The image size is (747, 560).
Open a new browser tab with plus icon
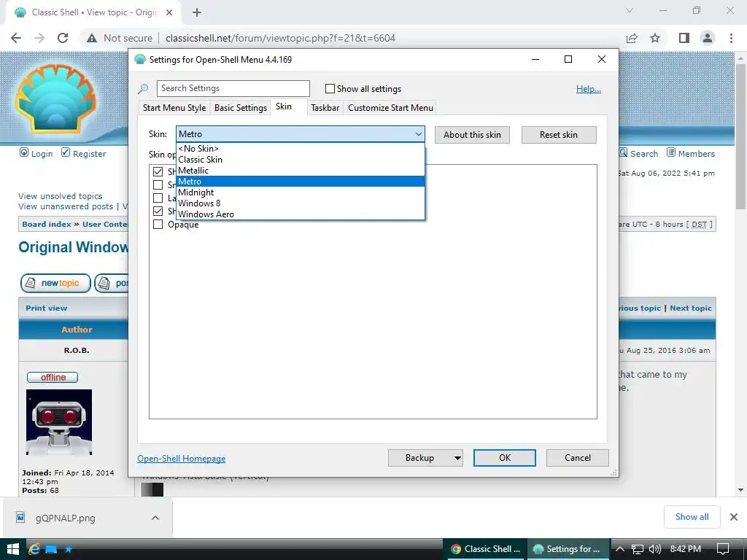197,12
